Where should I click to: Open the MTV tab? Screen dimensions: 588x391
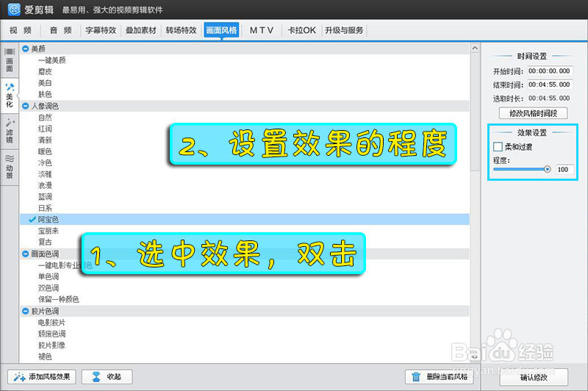[x=262, y=30]
